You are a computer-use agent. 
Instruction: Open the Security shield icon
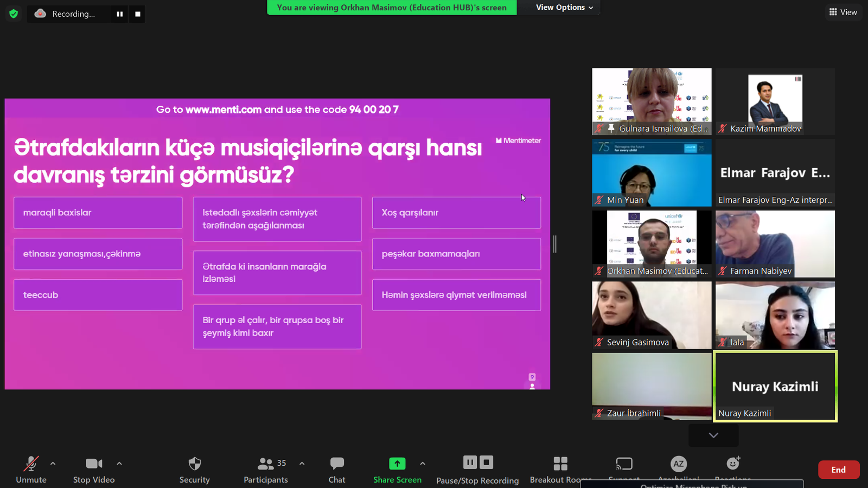pos(194,464)
